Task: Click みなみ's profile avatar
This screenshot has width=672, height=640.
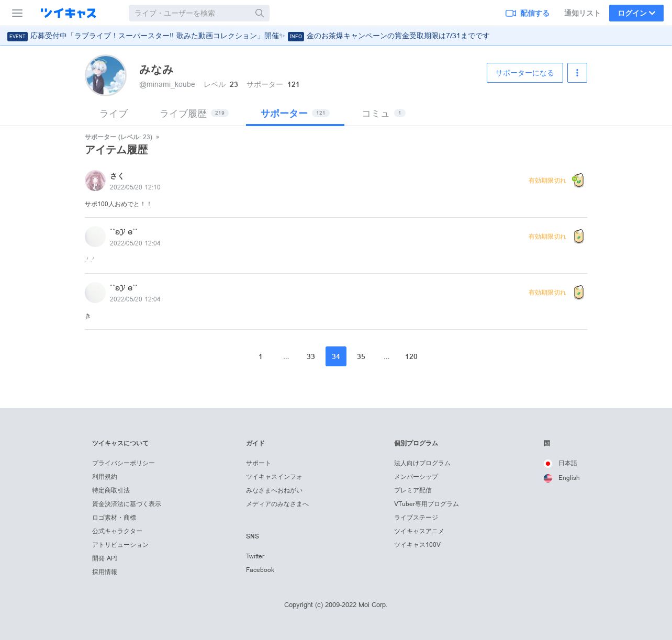Action: coord(106,75)
